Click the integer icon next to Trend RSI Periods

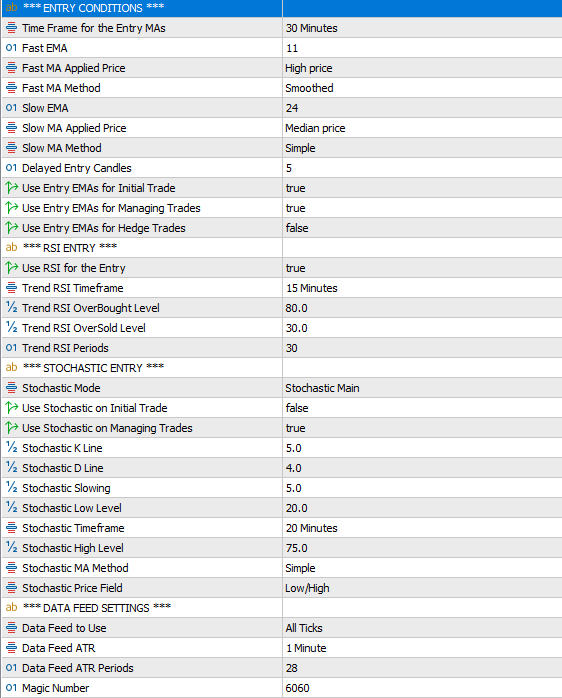(x=12, y=348)
